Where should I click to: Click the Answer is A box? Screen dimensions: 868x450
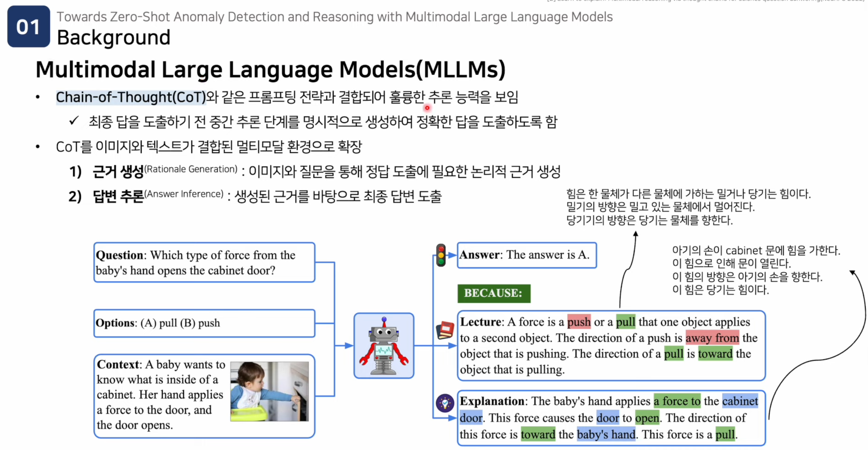(x=527, y=255)
